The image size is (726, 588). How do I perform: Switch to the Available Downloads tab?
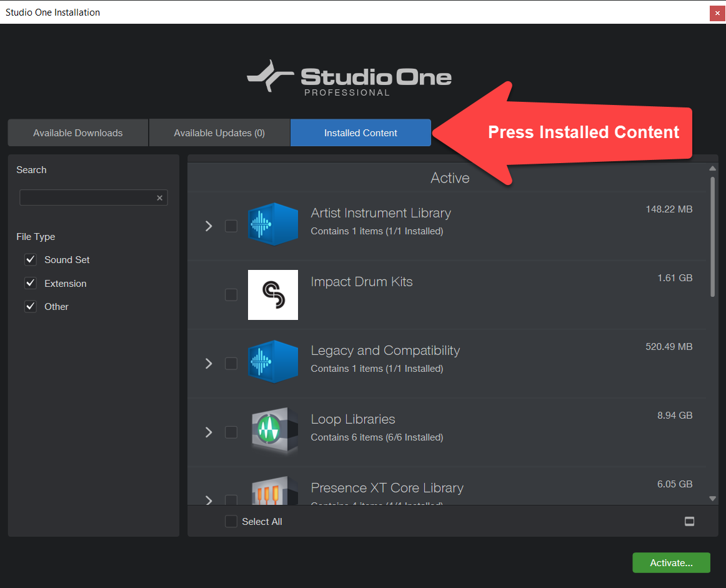(x=77, y=132)
